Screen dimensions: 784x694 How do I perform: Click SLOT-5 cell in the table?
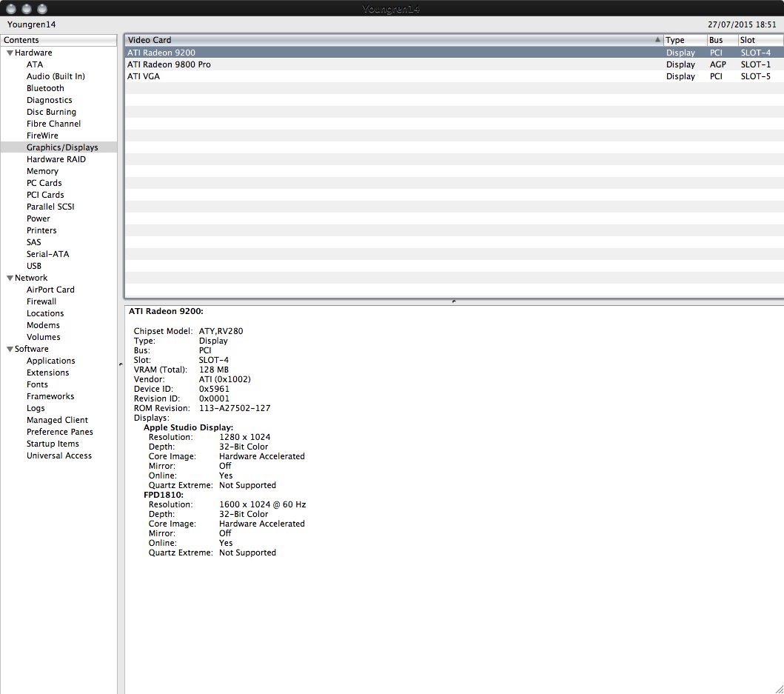pos(756,76)
